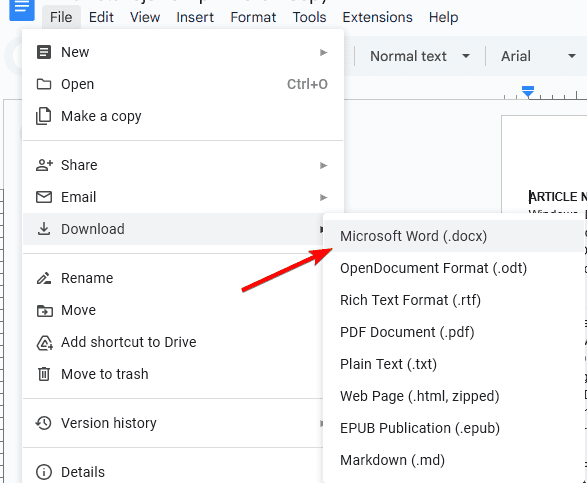Select Share in the File menu
587x483 pixels.
183,165
